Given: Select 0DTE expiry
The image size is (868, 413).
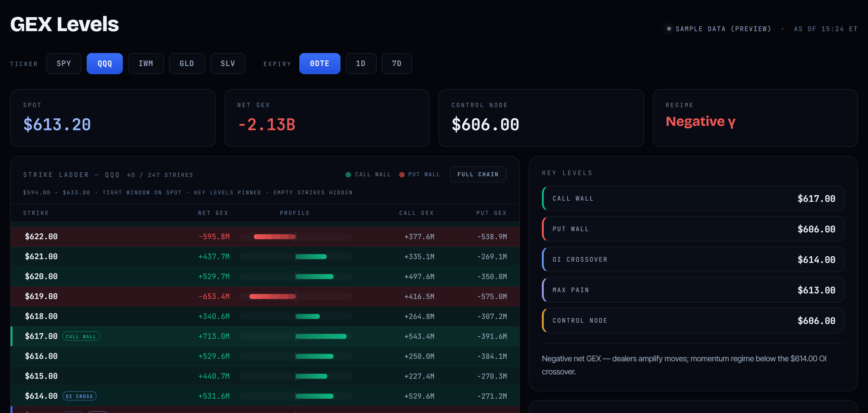Looking at the screenshot, I should pos(320,63).
